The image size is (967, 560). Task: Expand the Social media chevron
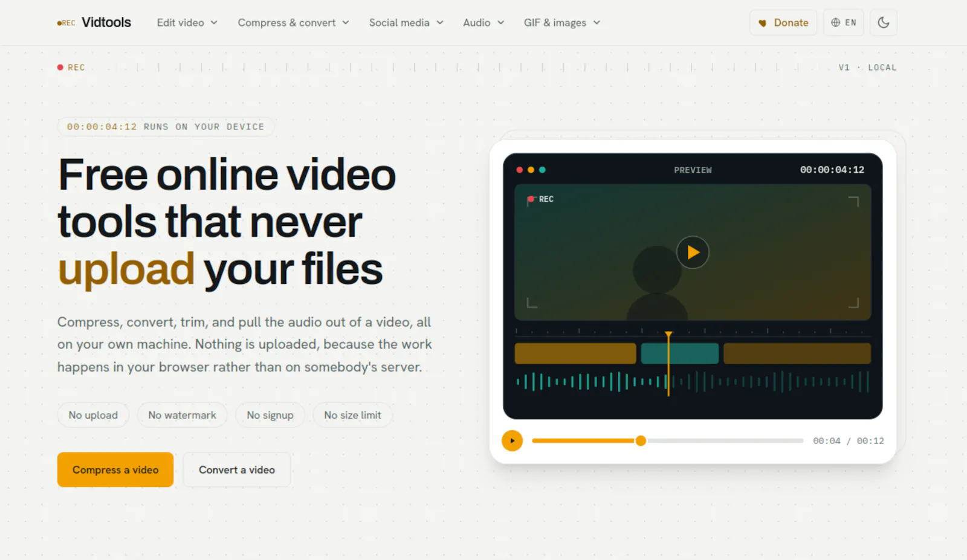(440, 22)
